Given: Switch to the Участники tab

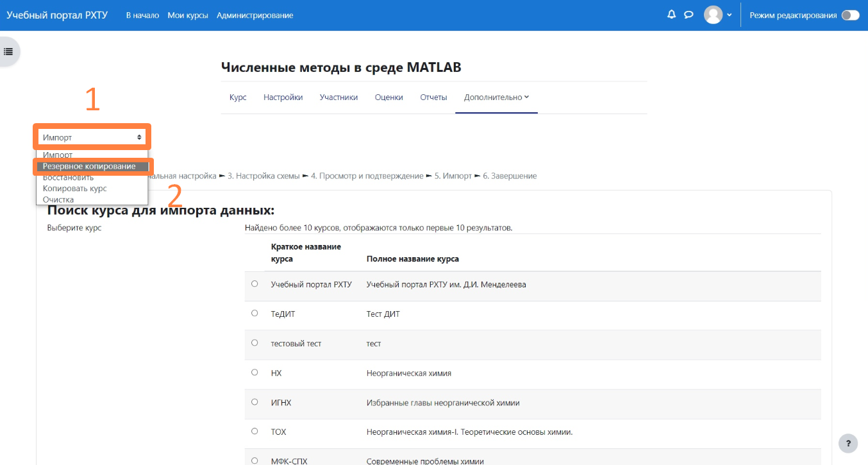Looking at the screenshot, I should (338, 97).
